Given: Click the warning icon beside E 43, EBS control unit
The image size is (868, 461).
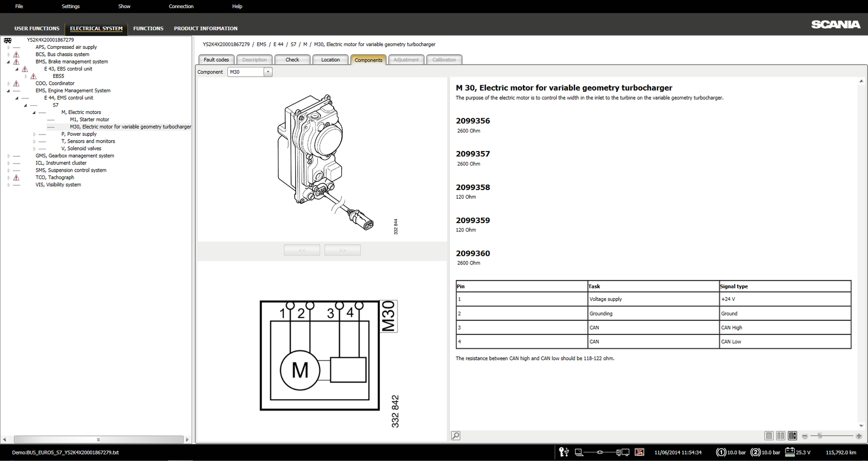Looking at the screenshot, I should click(x=25, y=69).
